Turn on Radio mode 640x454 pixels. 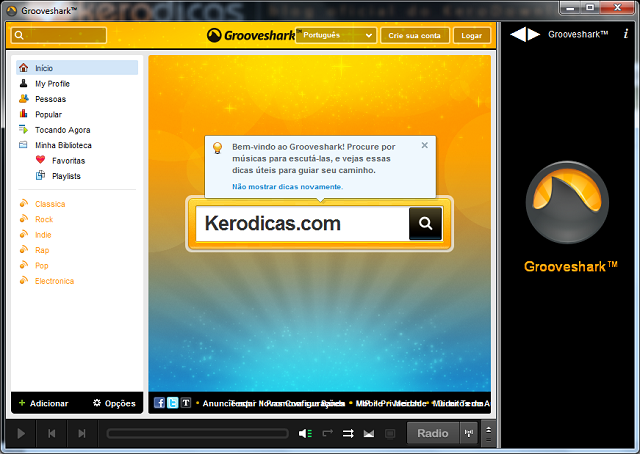(x=433, y=433)
